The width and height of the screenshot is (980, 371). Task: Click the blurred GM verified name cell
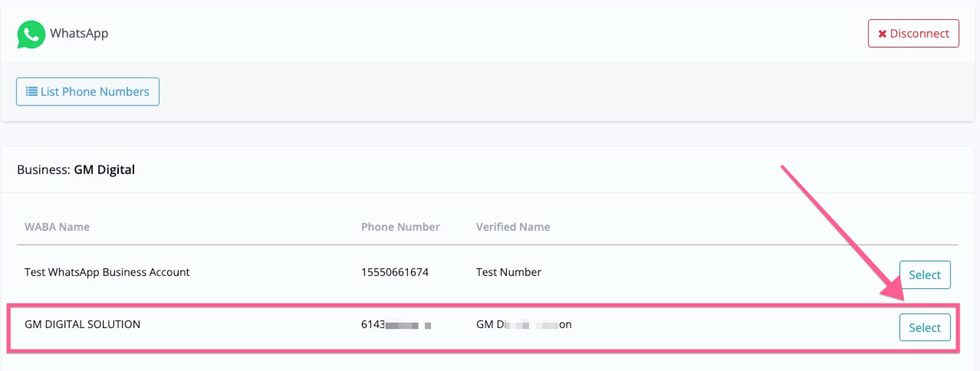click(x=524, y=325)
